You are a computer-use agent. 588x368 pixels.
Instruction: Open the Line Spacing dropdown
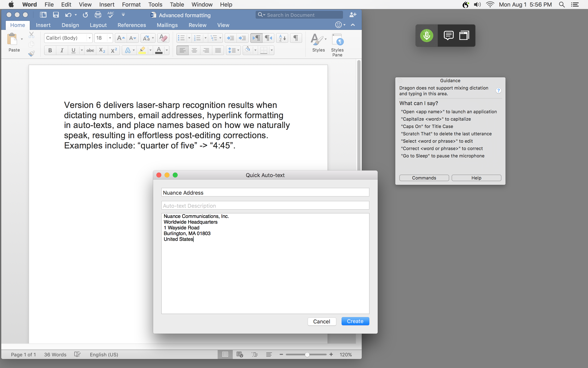pyautogui.click(x=233, y=50)
